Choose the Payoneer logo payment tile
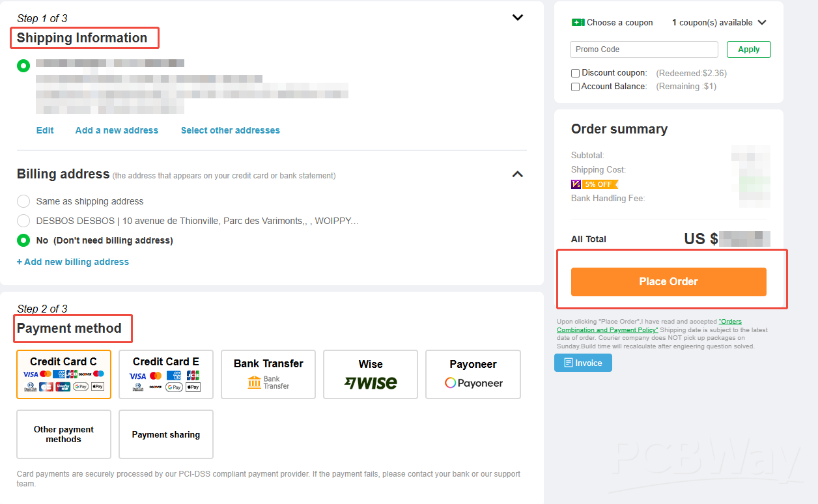Image resolution: width=818 pixels, height=504 pixels. [473, 374]
